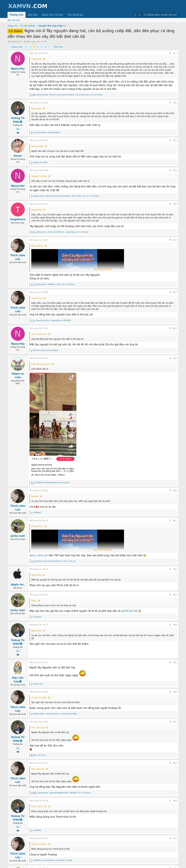The height and width of the screenshot is (868, 186).
Task: Select page 7 in pagination
Action: (49, 47)
